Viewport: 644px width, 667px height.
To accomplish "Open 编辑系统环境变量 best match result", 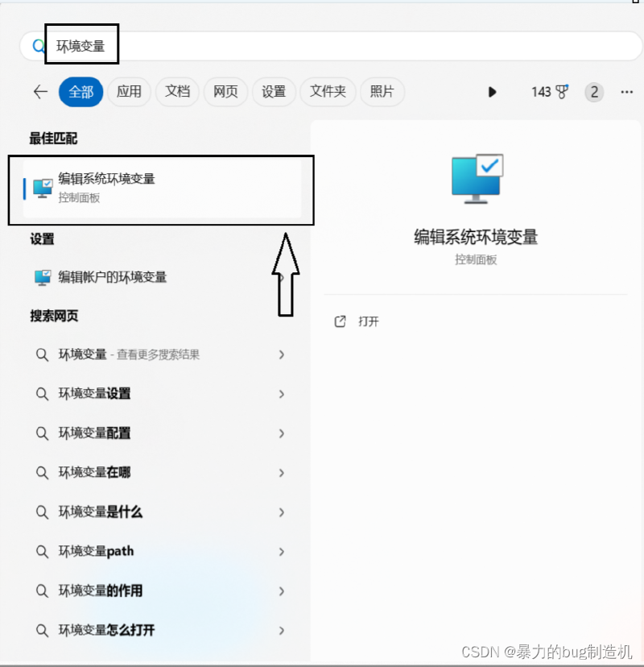I will pyautogui.click(x=162, y=188).
